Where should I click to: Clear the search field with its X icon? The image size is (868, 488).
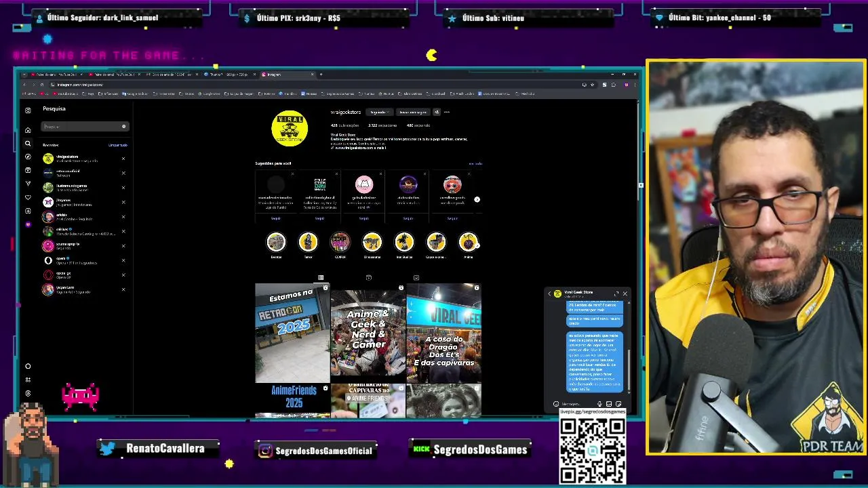pyautogui.click(x=123, y=127)
